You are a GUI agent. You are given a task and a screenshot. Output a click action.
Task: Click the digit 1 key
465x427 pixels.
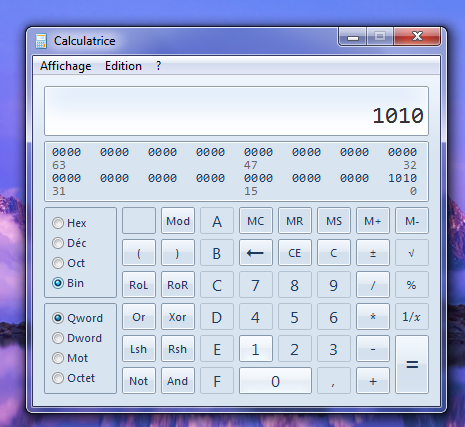(x=256, y=349)
